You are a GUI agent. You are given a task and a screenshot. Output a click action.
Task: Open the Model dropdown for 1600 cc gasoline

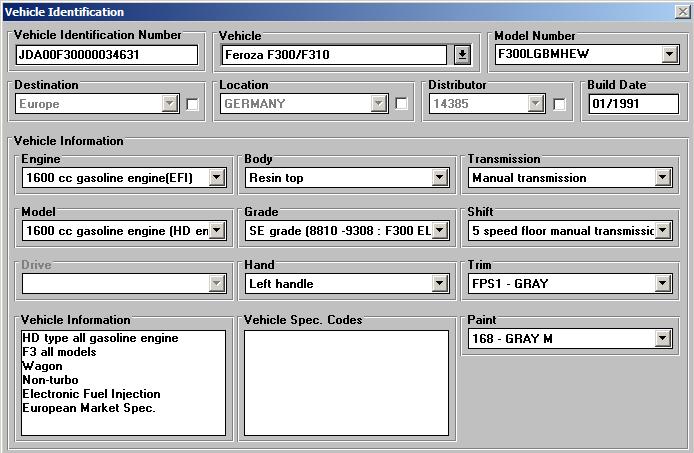pyautogui.click(x=217, y=230)
